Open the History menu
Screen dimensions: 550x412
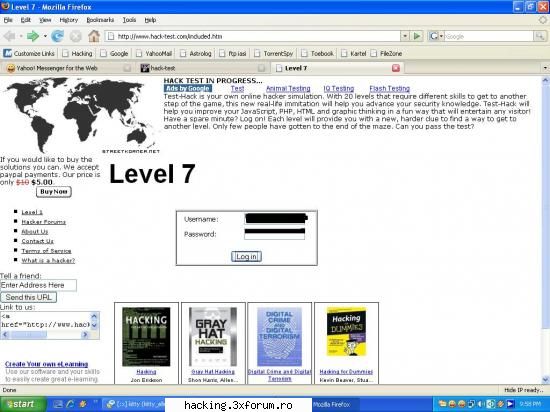point(69,20)
